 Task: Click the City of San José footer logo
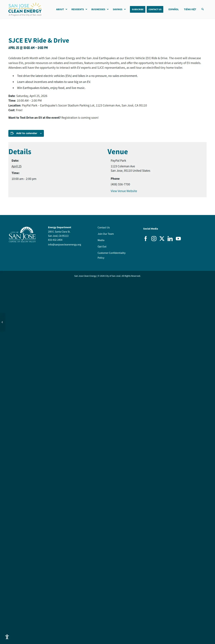pos(22,235)
